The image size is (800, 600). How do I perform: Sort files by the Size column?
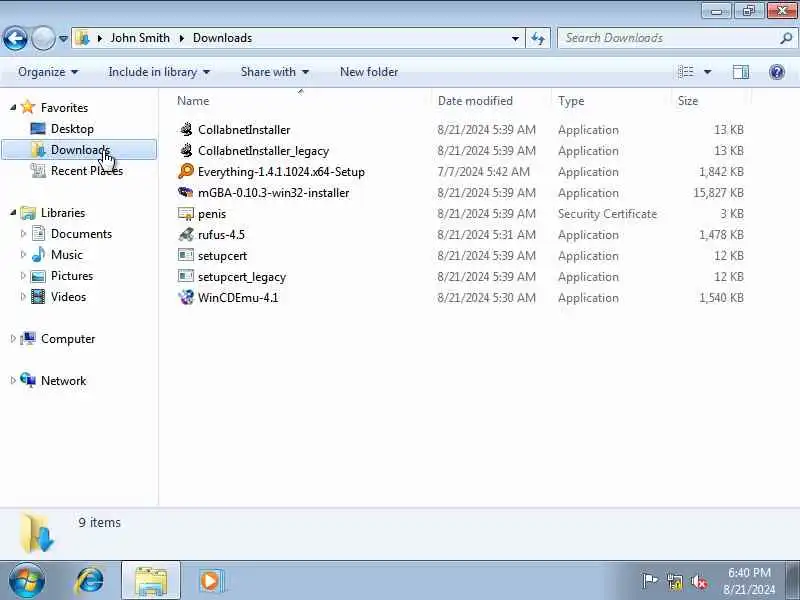tap(687, 101)
